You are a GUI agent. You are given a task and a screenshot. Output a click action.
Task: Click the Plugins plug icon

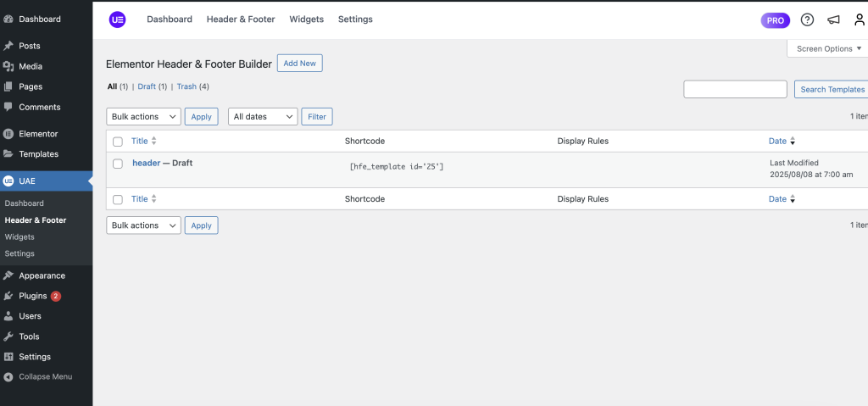[x=8, y=296]
